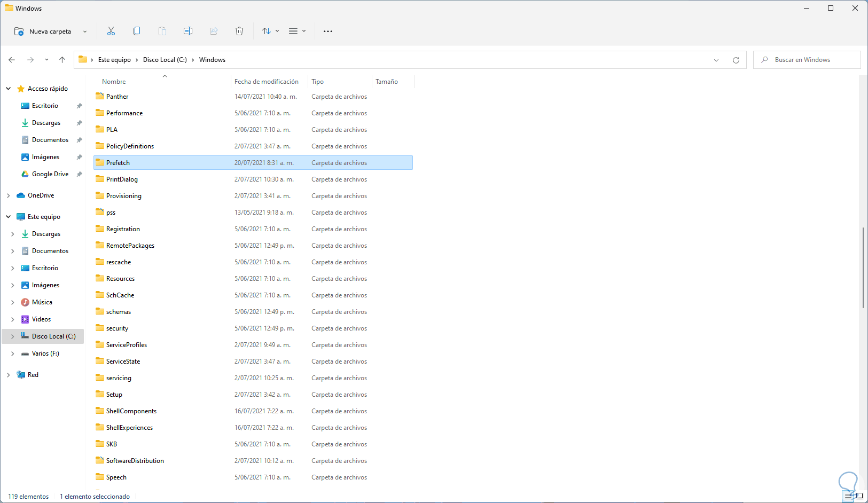Click the Rename icon in toolbar
The height and width of the screenshot is (503, 868).
pos(188,31)
